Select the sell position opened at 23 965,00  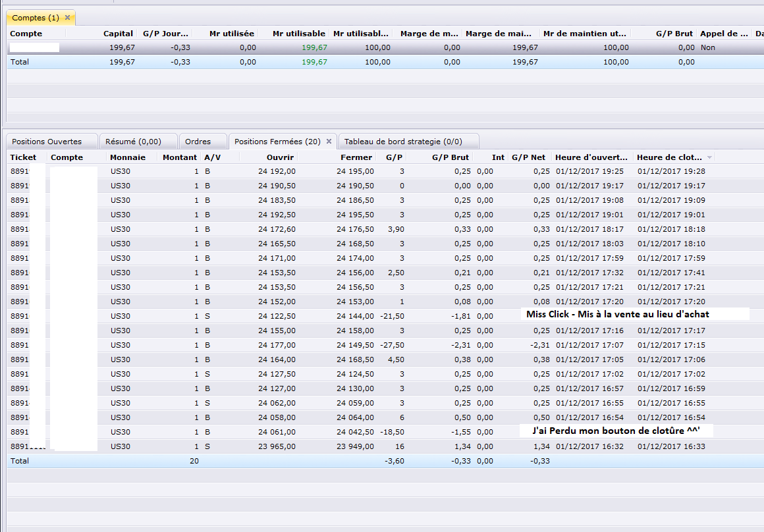click(277, 446)
